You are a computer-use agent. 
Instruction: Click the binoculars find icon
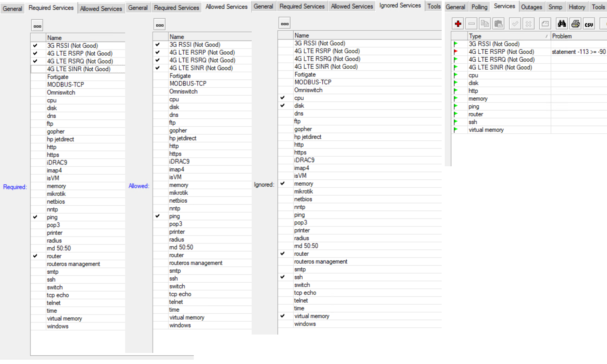coord(562,24)
